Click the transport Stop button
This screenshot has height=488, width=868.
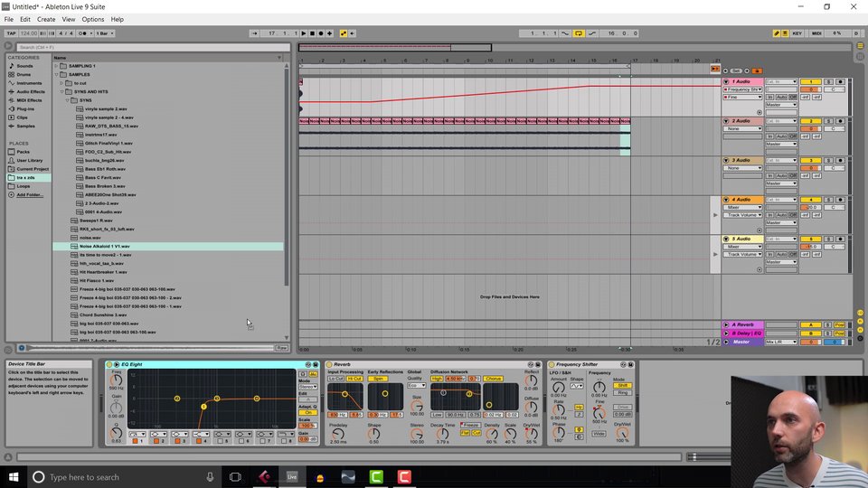coord(312,33)
